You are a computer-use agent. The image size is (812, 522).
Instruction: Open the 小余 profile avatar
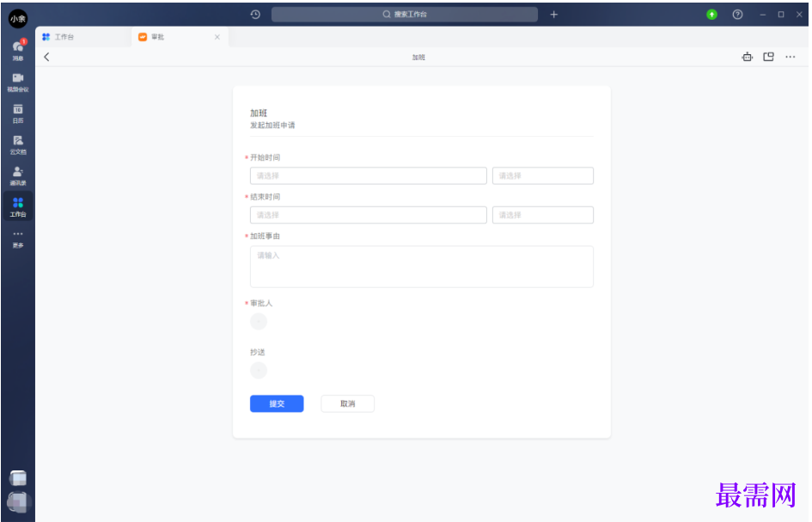(x=18, y=19)
